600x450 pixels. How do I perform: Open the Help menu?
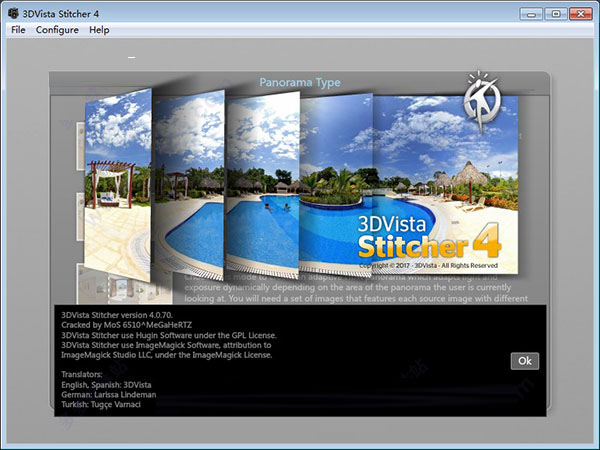pos(99,30)
